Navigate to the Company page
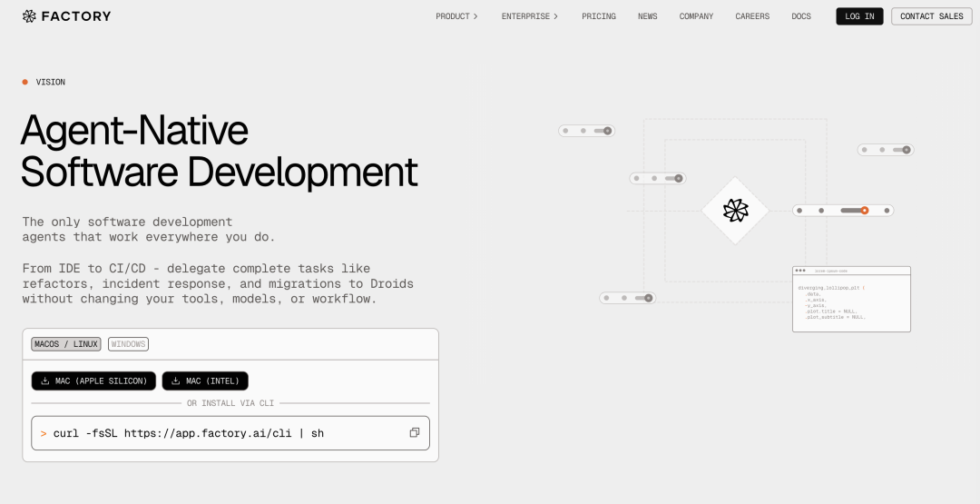The image size is (980, 504). (x=696, y=16)
